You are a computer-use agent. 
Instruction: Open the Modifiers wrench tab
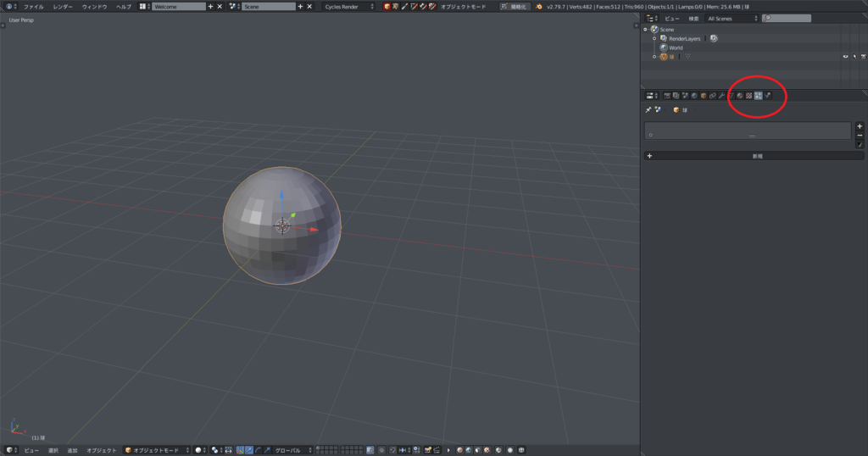click(721, 96)
